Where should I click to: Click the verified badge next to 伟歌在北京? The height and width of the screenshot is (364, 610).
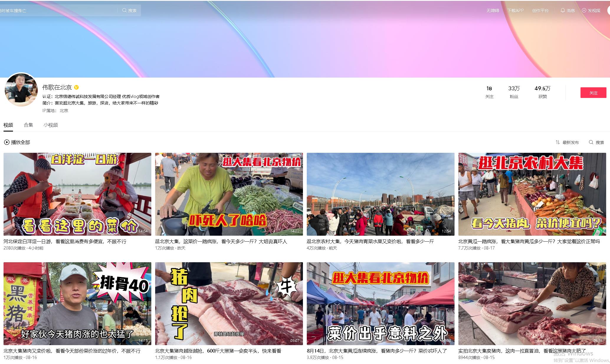(x=76, y=87)
